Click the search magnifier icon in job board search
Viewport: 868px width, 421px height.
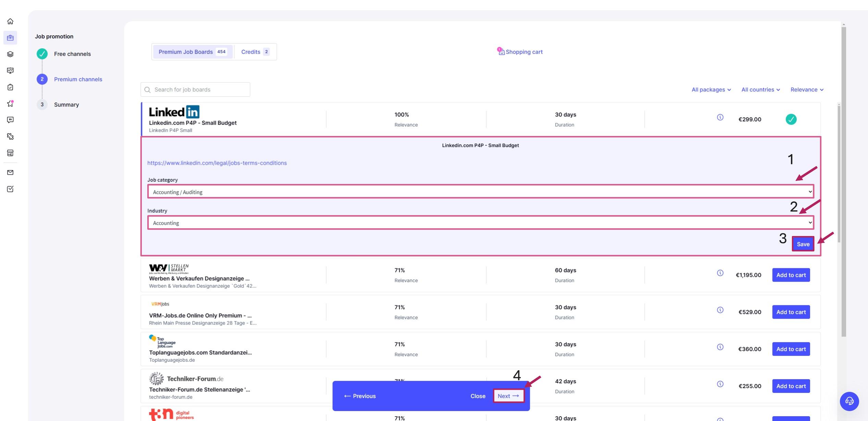coord(148,90)
